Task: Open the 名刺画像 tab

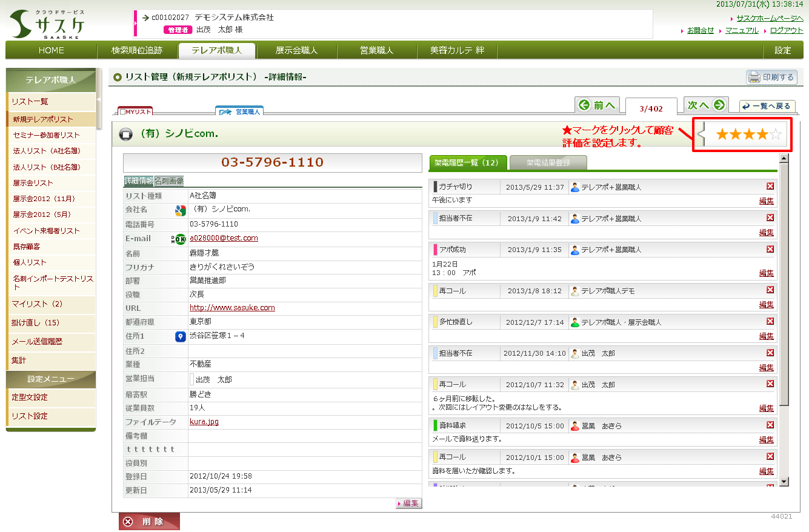Action: pos(169,181)
